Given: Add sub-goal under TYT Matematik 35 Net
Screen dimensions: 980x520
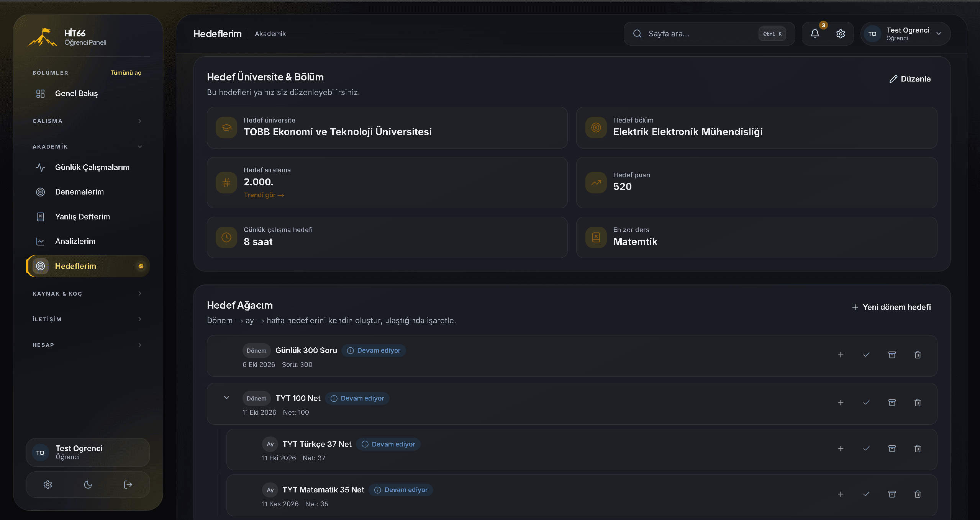Looking at the screenshot, I should 841,494.
